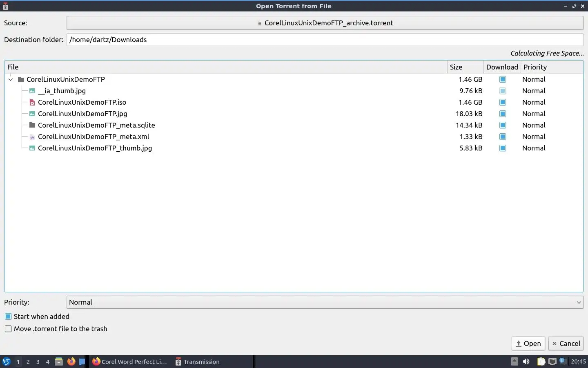Click the CorelLinuxUnixDemoFTP_meta.xml file icon
This screenshot has width=588, height=368.
[32, 137]
